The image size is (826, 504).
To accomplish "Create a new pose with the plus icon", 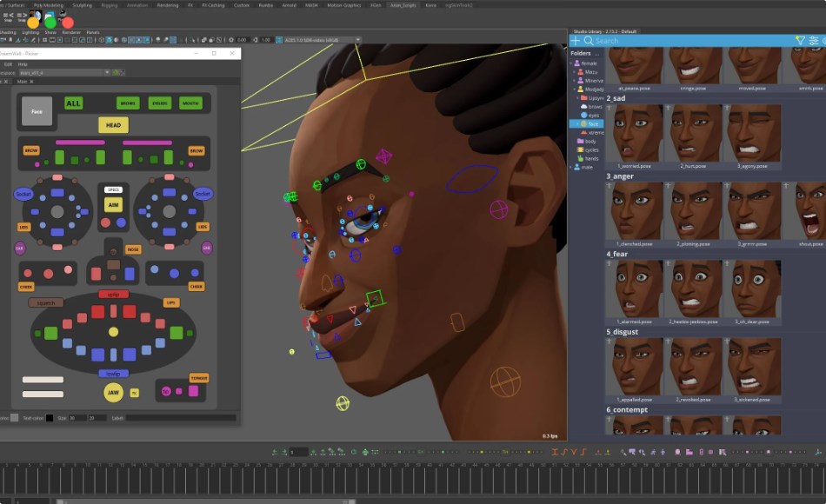I will [x=574, y=40].
